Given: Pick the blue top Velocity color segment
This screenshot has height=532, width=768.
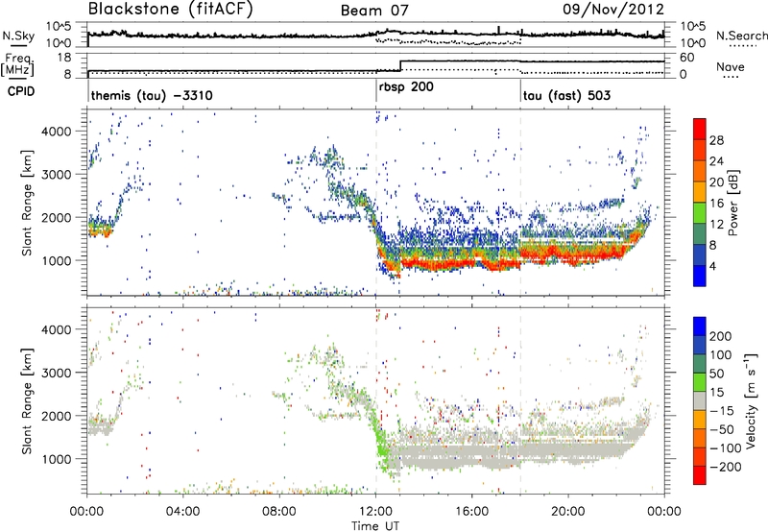Looking at the screenshot, I should pos(700,326).
